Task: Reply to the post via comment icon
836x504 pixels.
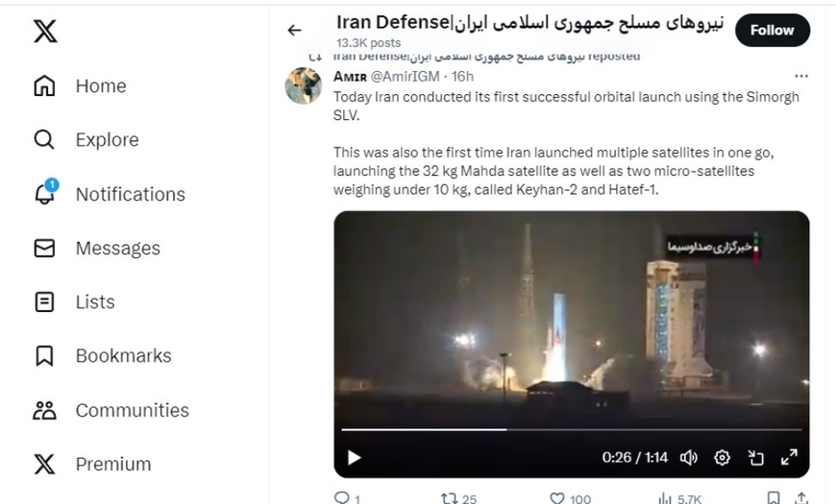Action: pos(341,497)
